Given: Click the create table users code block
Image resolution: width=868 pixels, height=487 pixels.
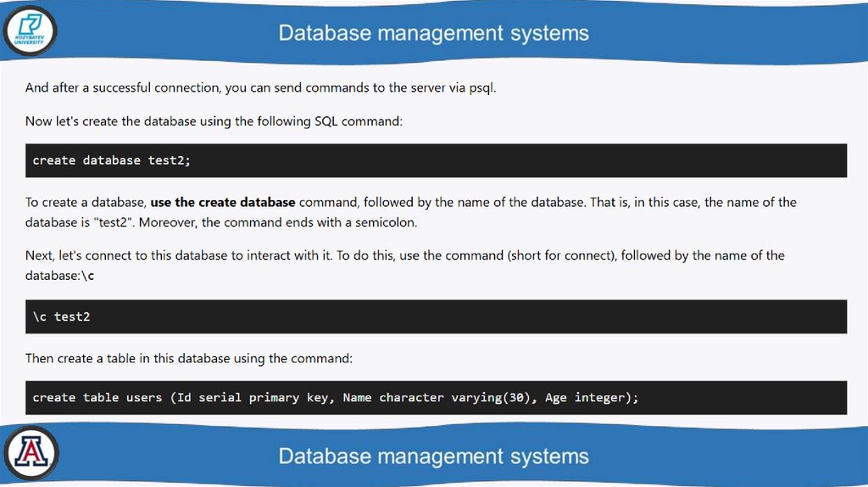Looking at the screenshot, I should click(436, 398).
